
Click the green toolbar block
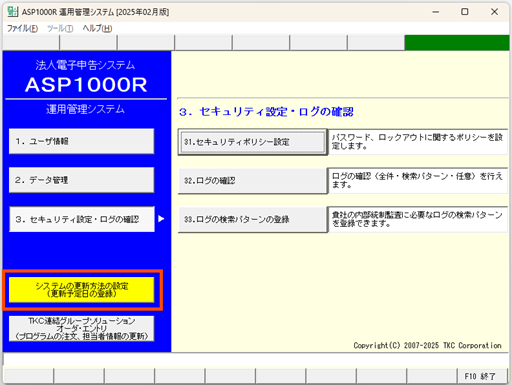pyautogui.click(x=457, y=43)
